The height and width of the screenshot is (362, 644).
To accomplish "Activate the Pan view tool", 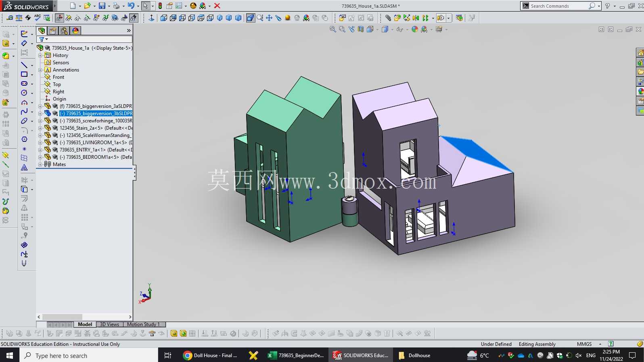I will click(269, 18).
